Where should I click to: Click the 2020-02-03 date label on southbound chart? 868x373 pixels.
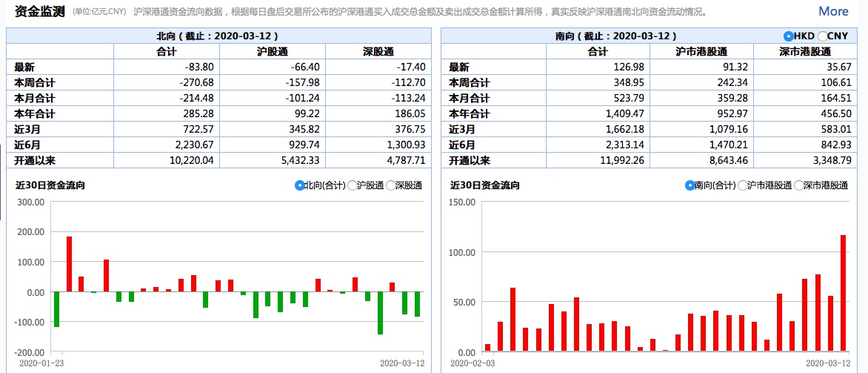[x=471, y=363]
